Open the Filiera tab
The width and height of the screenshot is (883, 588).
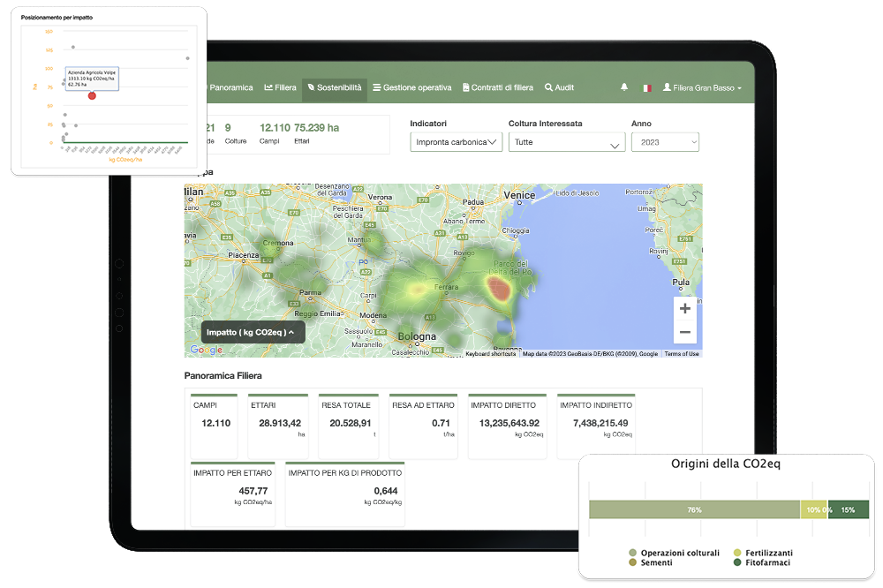[281, 88]
